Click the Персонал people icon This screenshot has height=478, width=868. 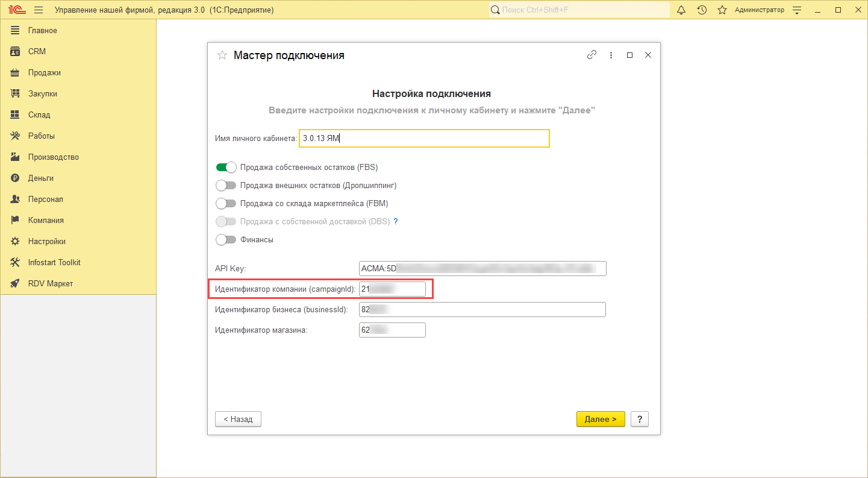tap(16, 199)
